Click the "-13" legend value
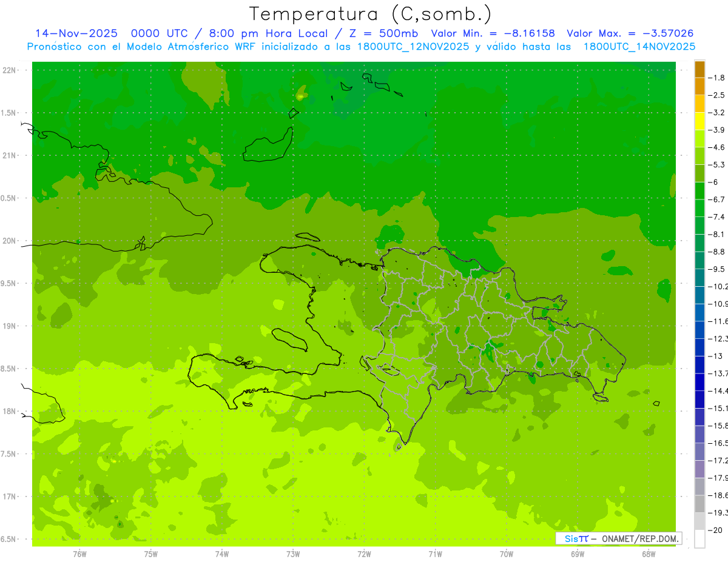This screenshot has height=562, width=728. point(716,356)
